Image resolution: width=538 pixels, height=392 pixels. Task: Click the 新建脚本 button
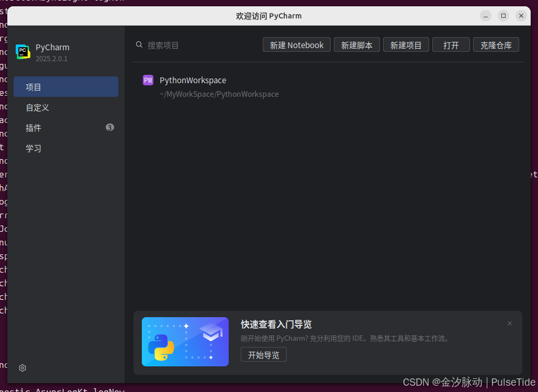point(356,44)
